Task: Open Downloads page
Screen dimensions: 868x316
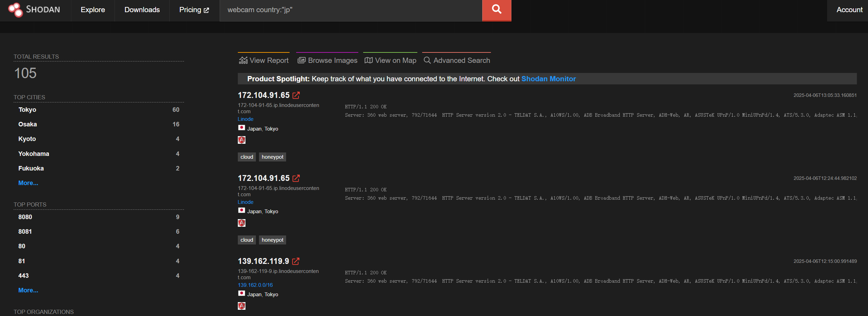Action: click(142, 10)
